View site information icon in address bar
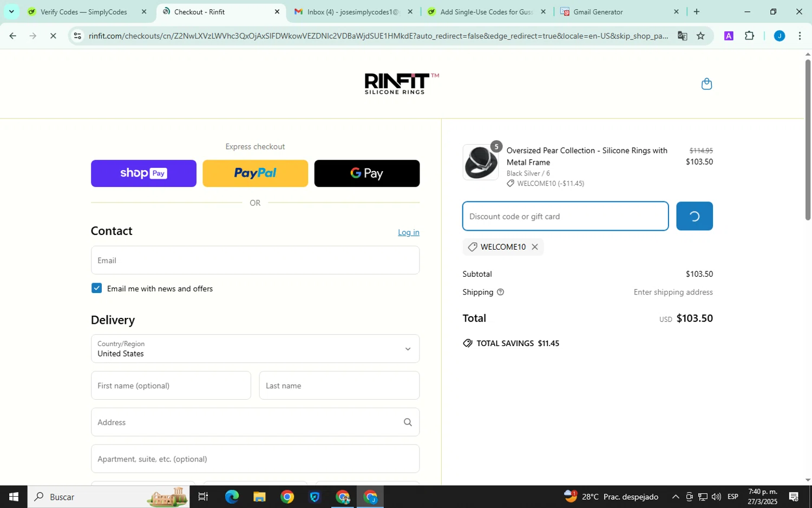 click(77, 36)
